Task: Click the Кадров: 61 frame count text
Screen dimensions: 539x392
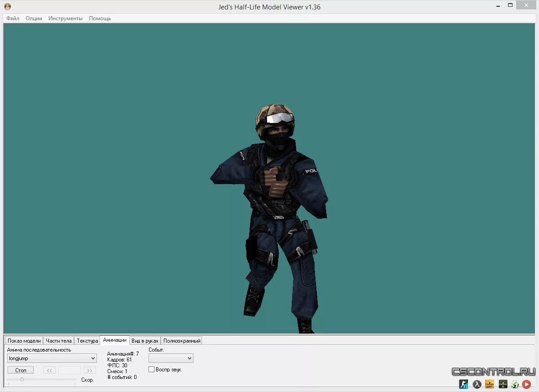Action: tap(119, 360)
